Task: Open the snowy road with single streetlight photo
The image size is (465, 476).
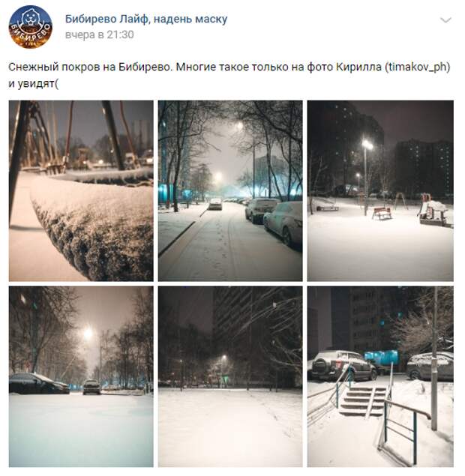Action: coord(81,376)
